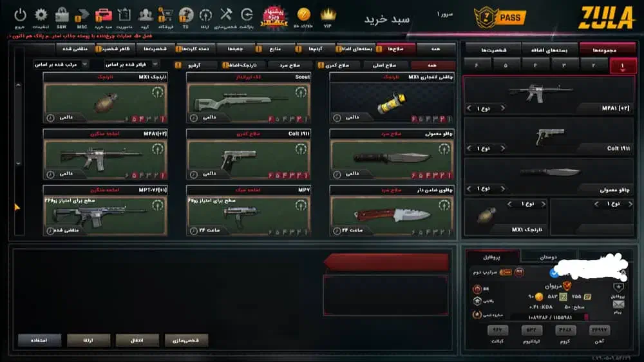Click next type arrow for M4A1 loadout slot
The width and height of the screenshot is (644, 362).
[503, 108]
